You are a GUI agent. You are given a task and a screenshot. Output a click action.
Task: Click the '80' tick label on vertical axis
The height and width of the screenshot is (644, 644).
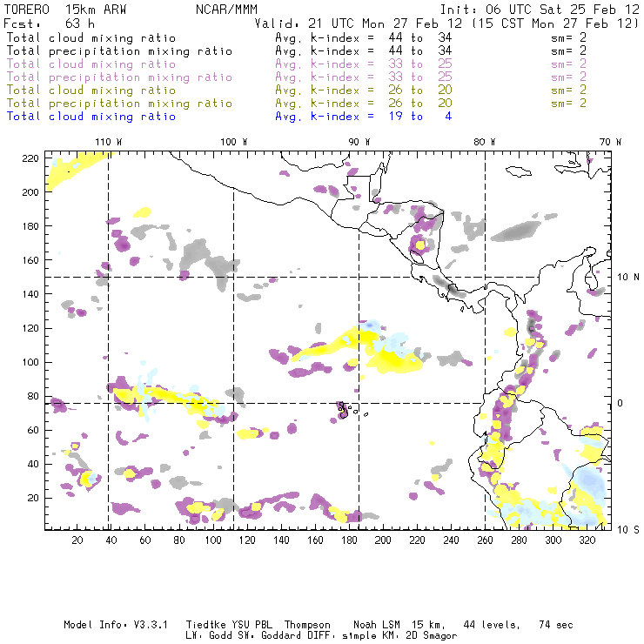[x=33, y=396]
